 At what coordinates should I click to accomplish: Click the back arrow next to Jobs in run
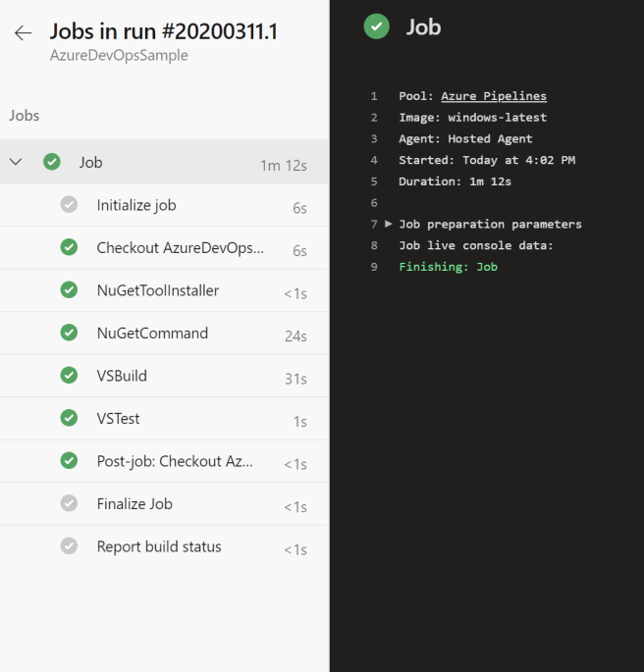point(24,33)
